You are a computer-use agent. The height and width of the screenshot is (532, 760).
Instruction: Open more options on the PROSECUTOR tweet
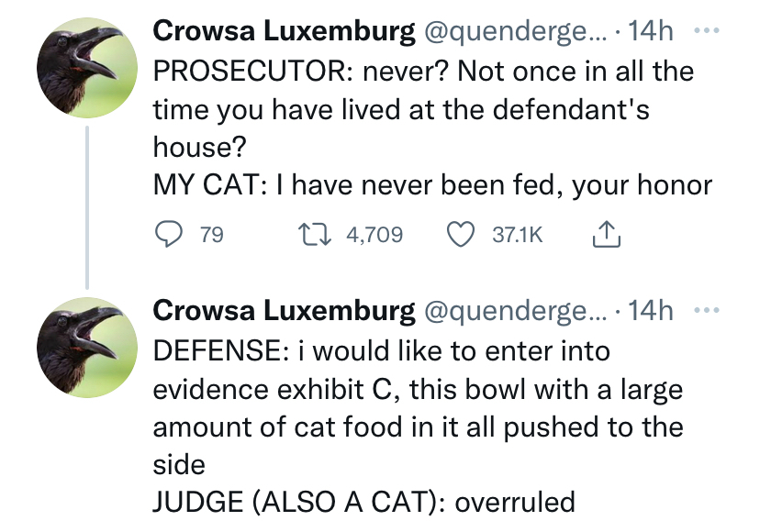(704, 31)
